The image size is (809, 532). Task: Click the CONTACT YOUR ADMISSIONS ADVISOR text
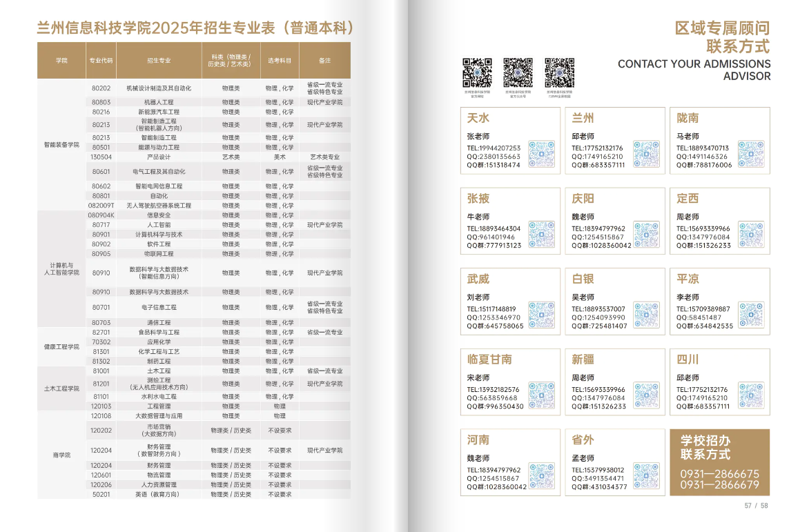(694, 70)
